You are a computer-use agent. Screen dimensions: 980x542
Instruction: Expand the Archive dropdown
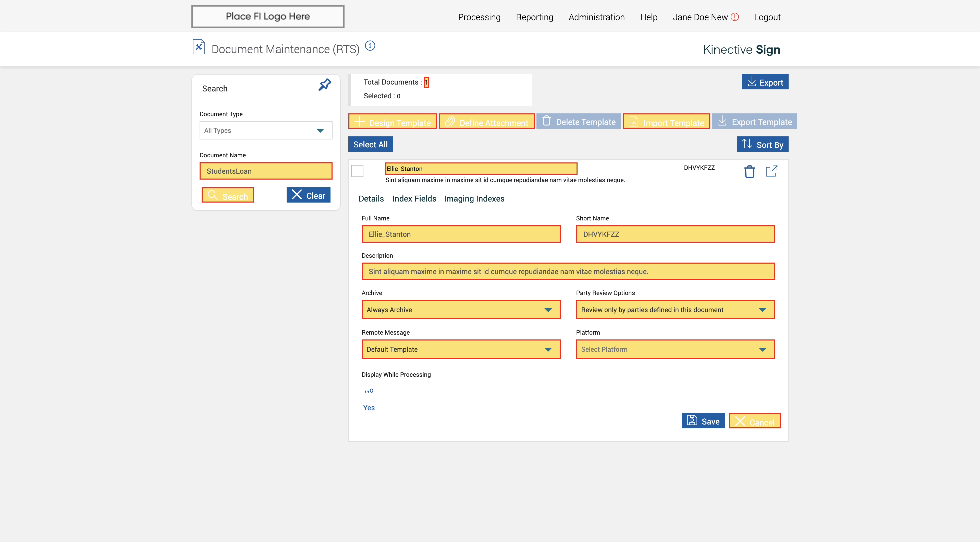[461, 310]
